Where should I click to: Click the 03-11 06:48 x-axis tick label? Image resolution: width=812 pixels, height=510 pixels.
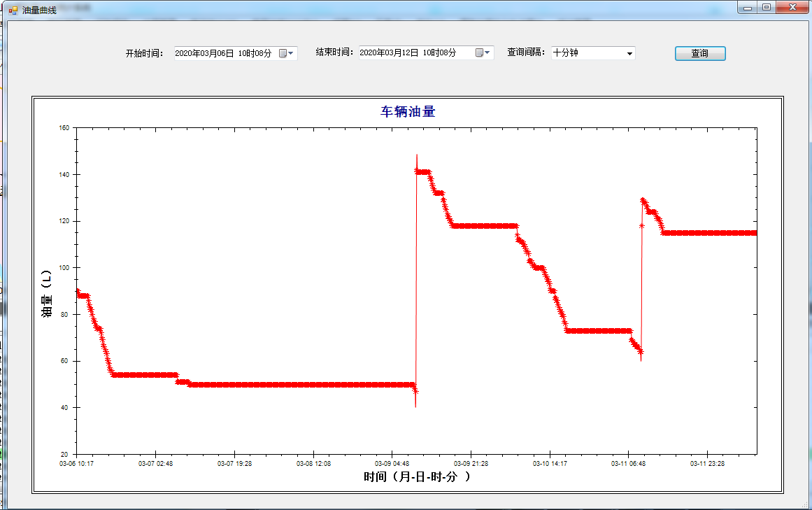point(628,464)
